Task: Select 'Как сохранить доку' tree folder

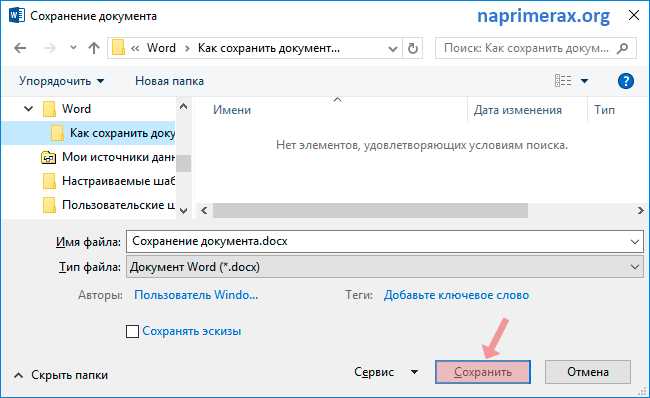Action: pyautogui.click(x=122, y=133)
